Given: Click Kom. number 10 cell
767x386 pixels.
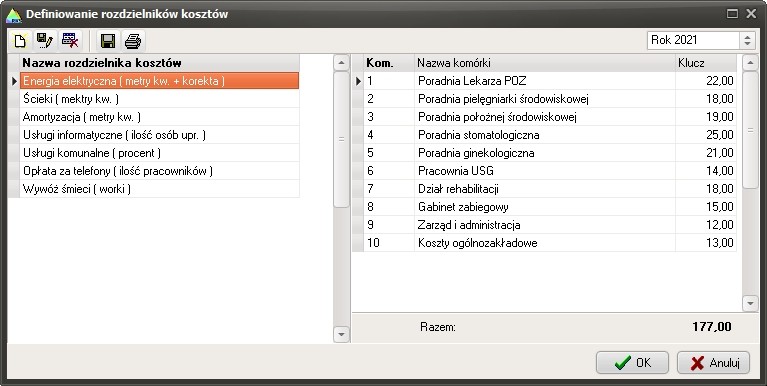Looking at the screenshot, I should 389,243.
